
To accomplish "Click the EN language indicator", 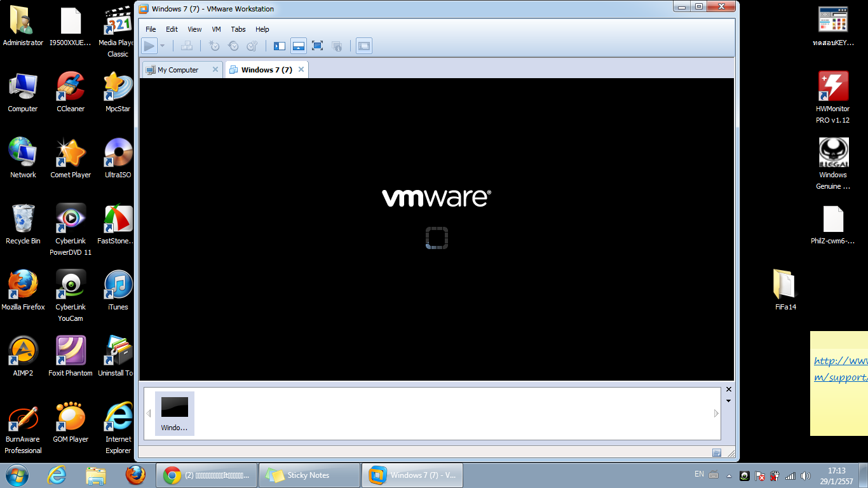I will coord(699,474).
